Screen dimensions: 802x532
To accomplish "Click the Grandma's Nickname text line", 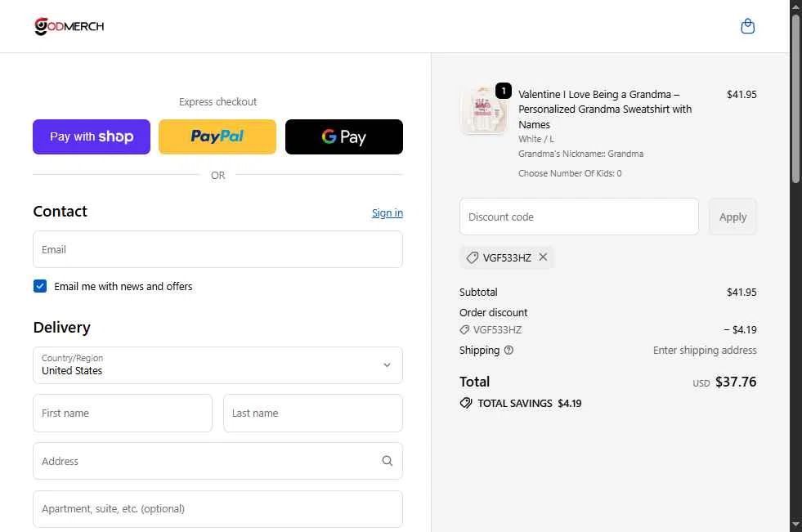I will [580, 154].
